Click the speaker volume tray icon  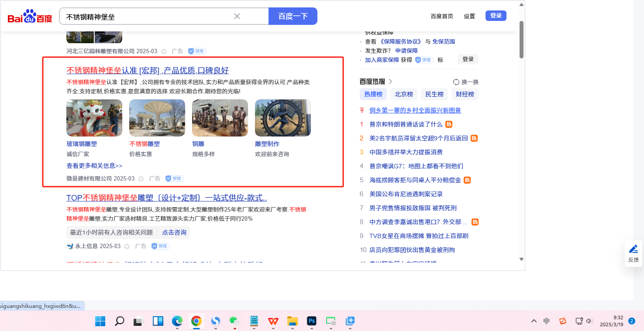click(589, 321)
